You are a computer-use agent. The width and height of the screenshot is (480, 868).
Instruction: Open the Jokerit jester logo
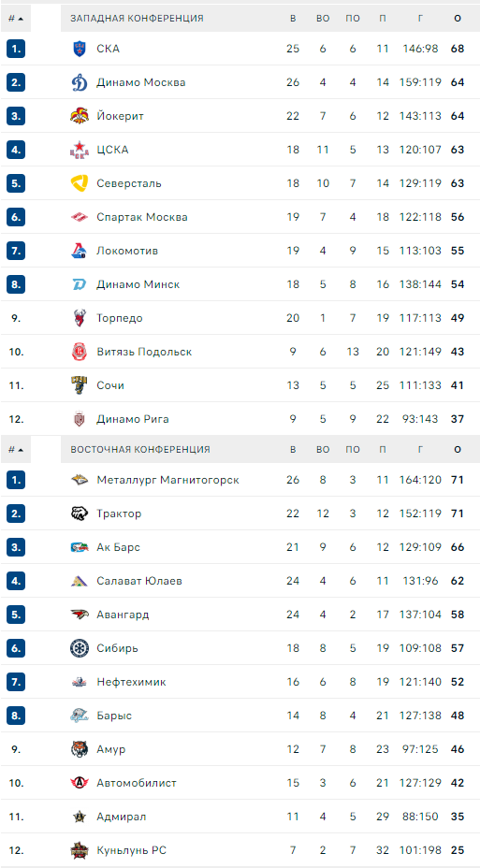pos(80,116)
